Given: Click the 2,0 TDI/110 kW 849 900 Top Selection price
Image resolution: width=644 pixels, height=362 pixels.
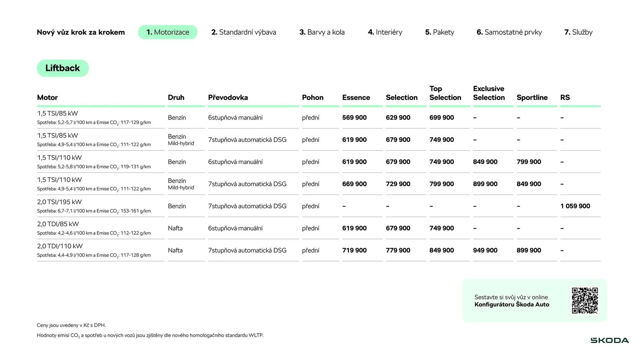Looking at the screenshot, I should pyautogui.click(x=442, y=250).
